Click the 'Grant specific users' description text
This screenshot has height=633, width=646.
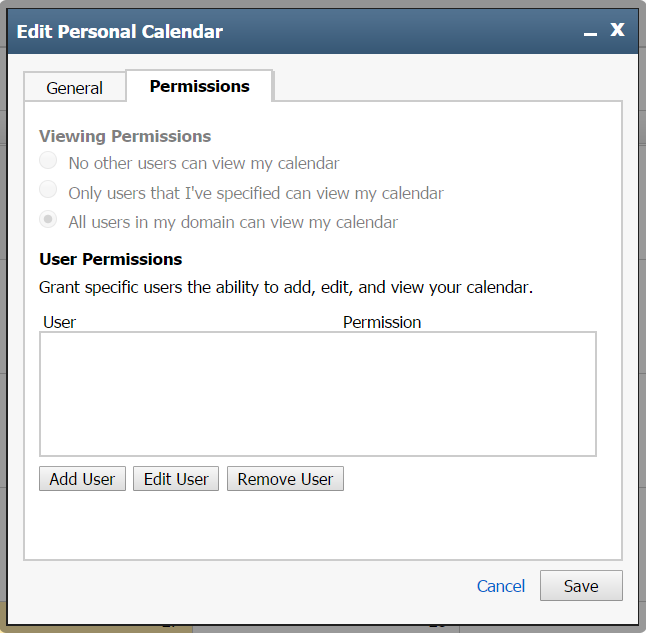pos(286,288)
